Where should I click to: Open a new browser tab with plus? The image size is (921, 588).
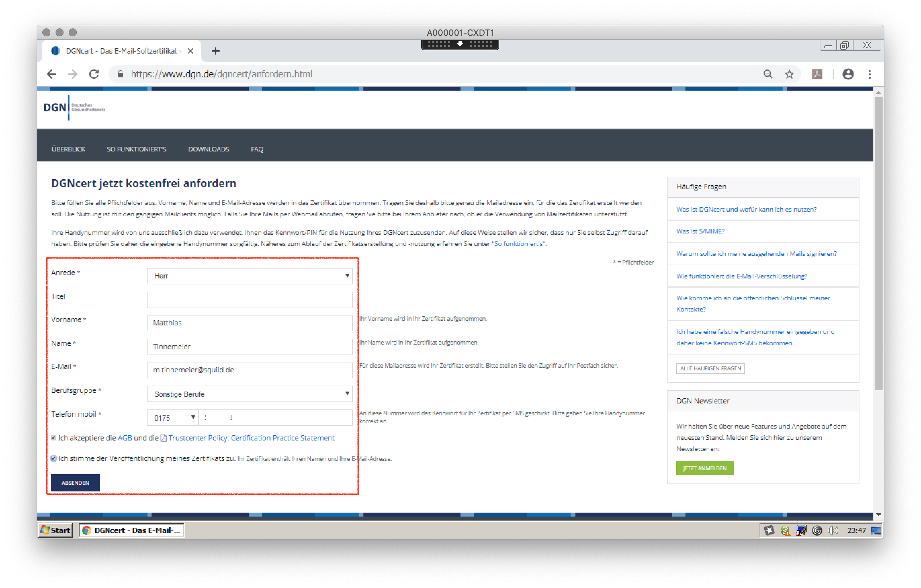coord(215,51)
